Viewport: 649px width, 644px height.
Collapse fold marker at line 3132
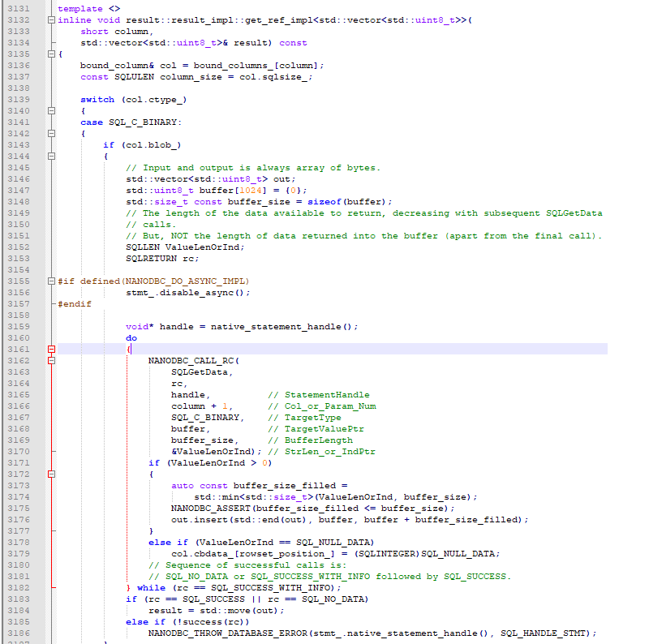click(x=51, y=19)
